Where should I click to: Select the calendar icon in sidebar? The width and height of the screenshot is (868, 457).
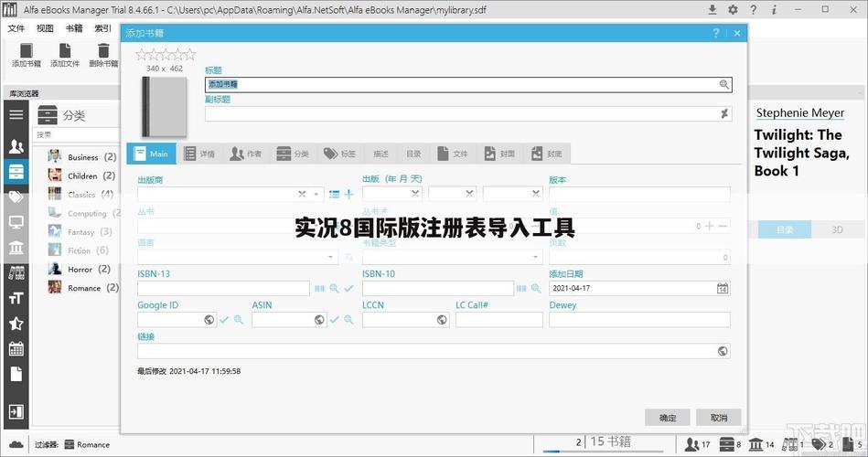click(x=16, y=348)
